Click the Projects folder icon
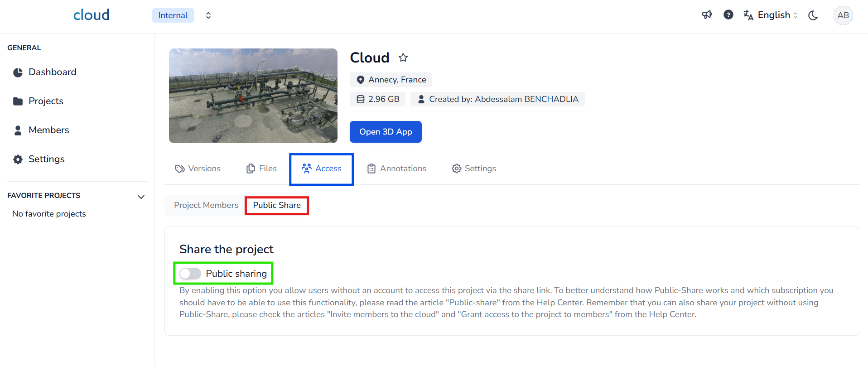Screen dimensions: 868x366 pos(18,101)
